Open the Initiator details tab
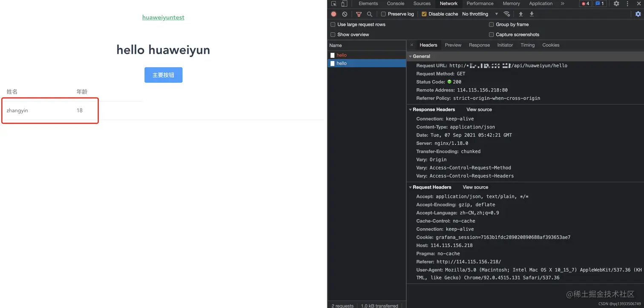Viewport: 644px width, 308px height. click(505, 45)
